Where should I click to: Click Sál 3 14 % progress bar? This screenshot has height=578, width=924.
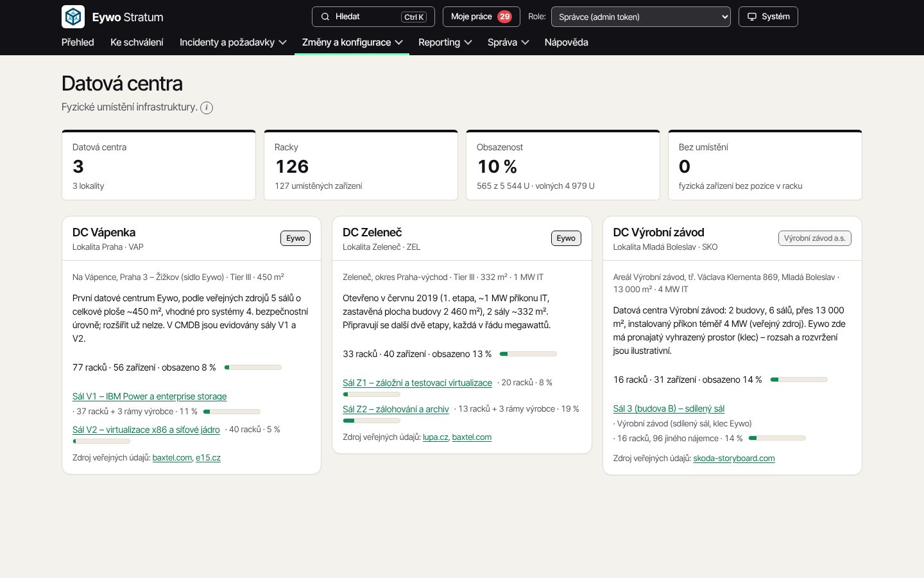coord(777,438)
